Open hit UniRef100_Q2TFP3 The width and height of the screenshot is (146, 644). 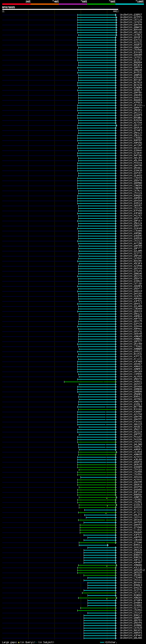pos(131,17)
